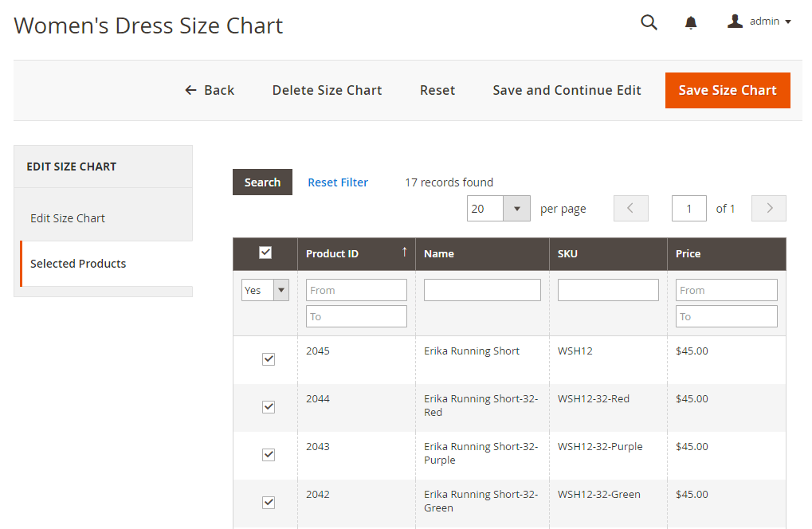Open the search magnifier icon
This screenshot has height=529, width=812.
click(649, 22)
